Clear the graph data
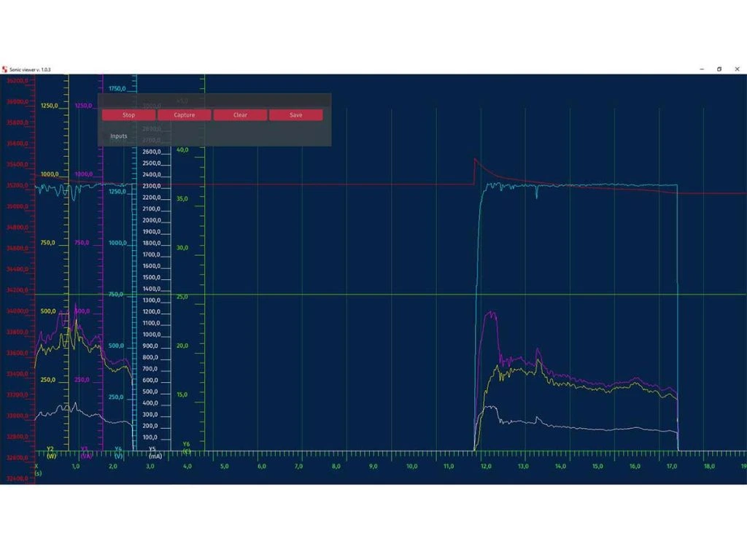This screenshot has width=747, height=560. pos(239,114)
